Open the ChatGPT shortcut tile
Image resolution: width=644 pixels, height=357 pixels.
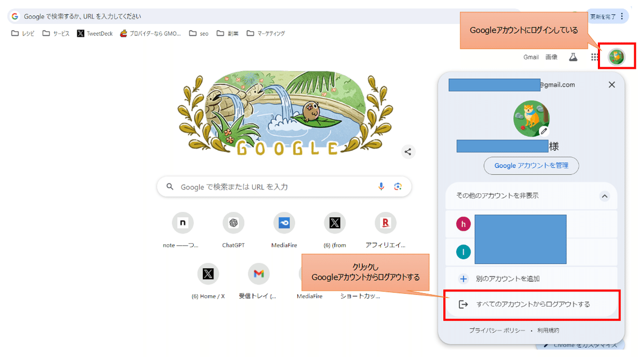coord(233,231)
